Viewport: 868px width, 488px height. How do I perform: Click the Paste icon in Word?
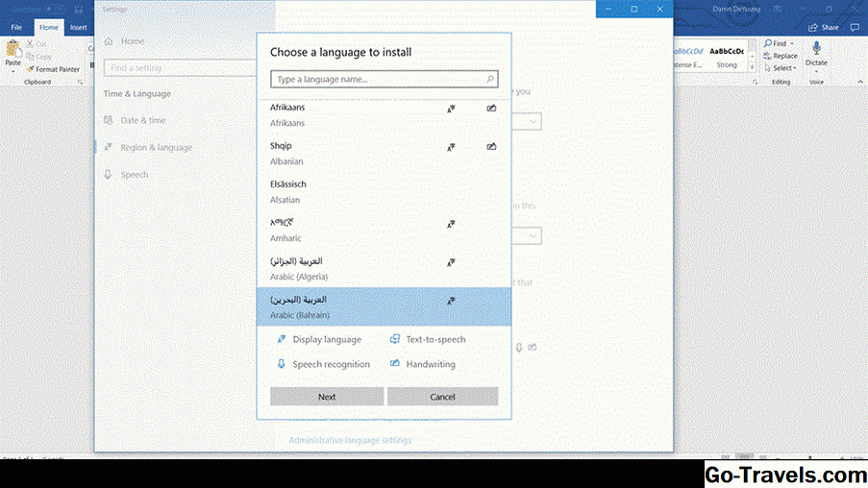pos(12,49)
